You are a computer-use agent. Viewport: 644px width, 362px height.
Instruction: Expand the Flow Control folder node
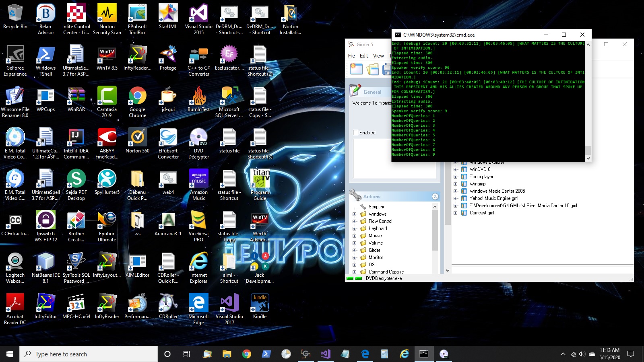(355, 221)
